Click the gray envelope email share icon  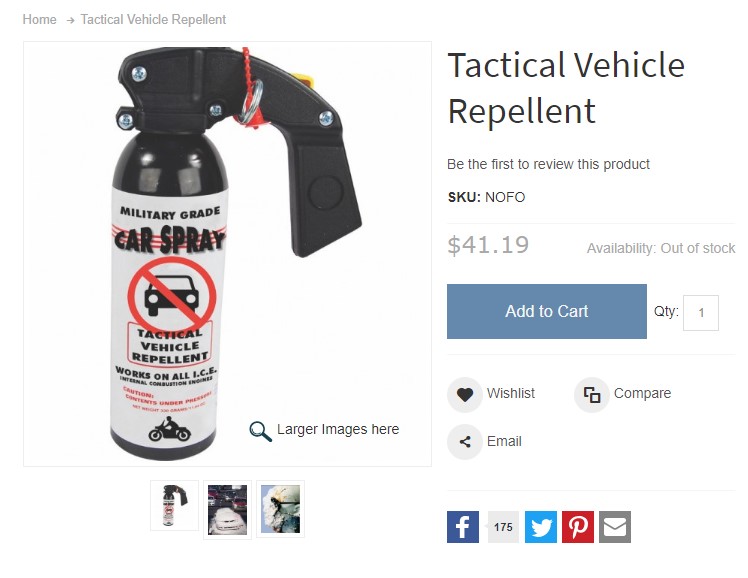click(x=615, y=527)
